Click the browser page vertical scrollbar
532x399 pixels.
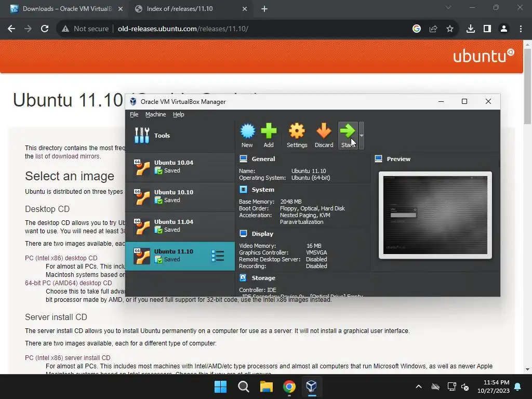(x=528, y=87)
